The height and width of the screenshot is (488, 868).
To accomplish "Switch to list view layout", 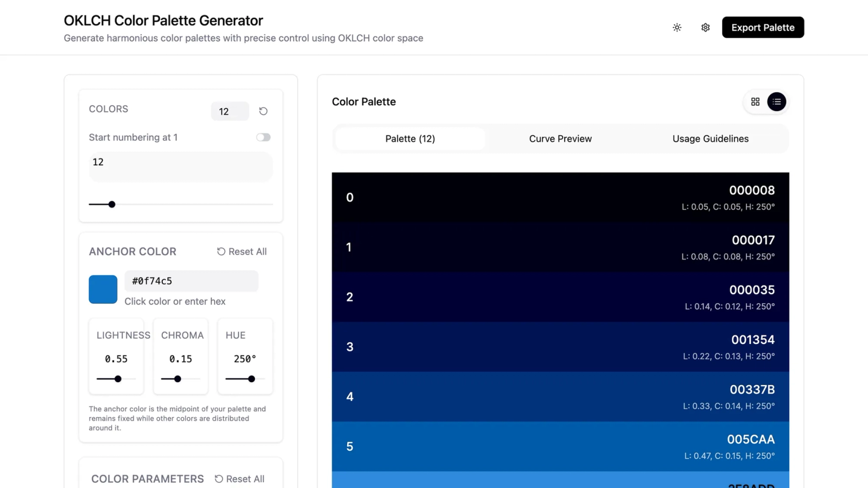I will (777, 102).
